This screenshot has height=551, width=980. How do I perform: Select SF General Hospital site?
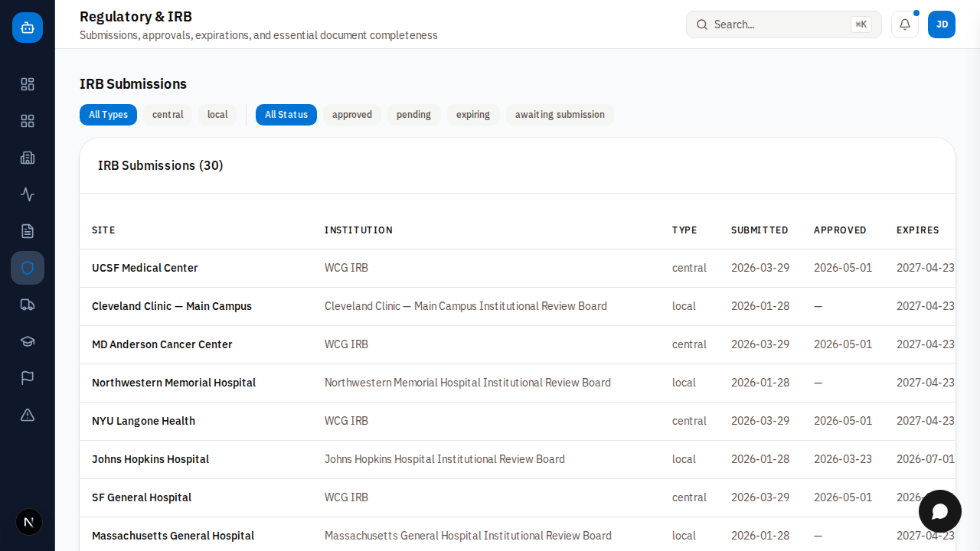tap(142, 497)
